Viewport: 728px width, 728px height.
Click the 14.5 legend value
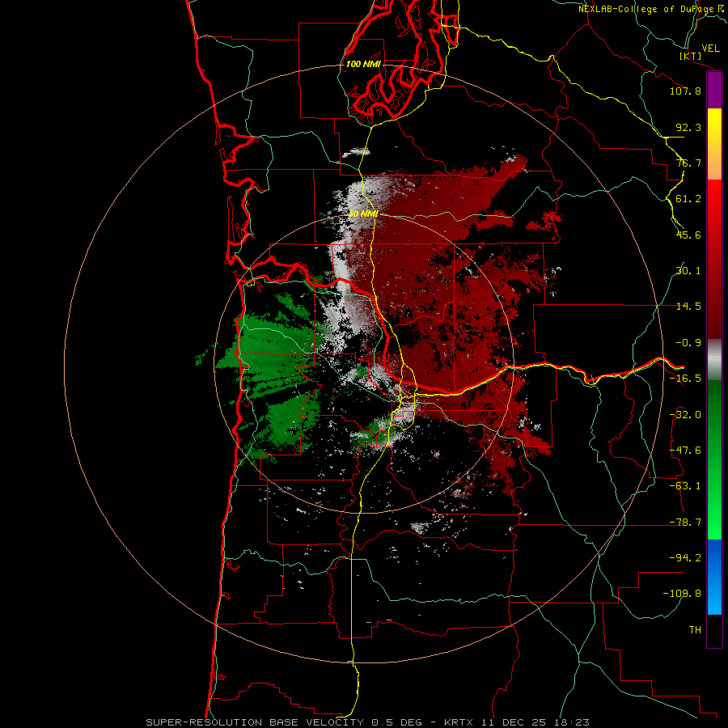pos(688,307)
